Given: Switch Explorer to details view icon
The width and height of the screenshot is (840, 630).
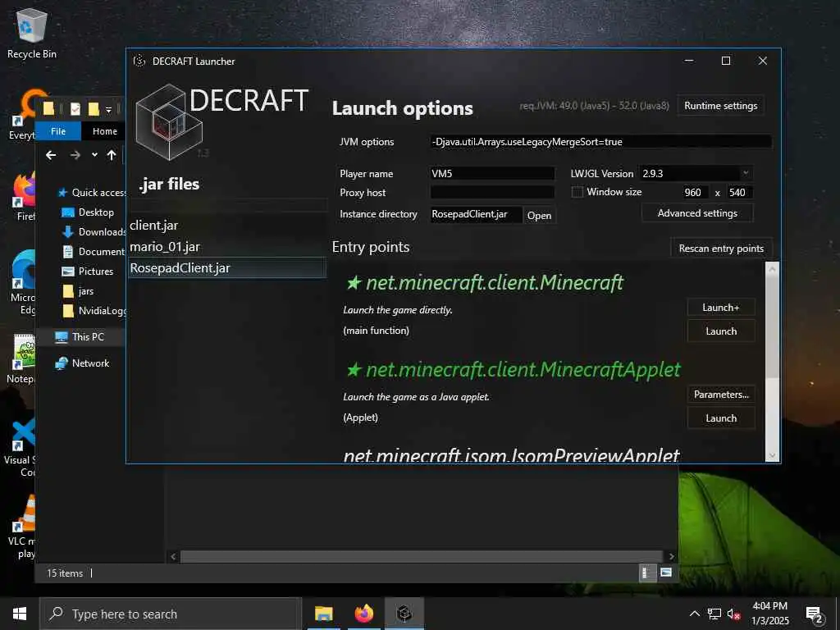Looking at the screenshot, I should click(648, 573).
